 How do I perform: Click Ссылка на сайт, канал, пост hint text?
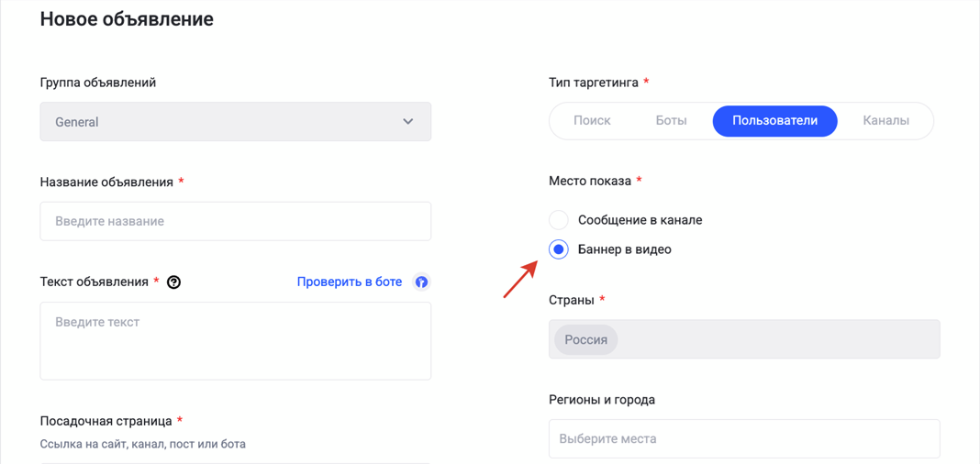tap(143, 445)
